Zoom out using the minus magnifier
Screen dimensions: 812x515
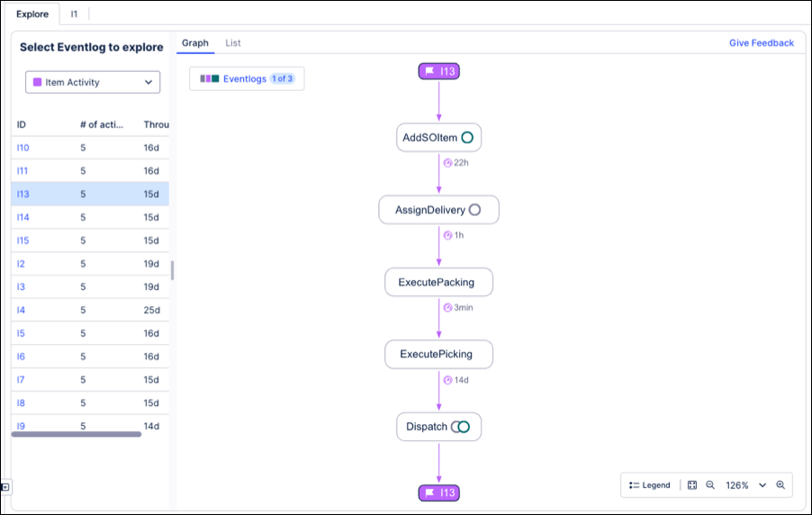pyautogui.click(x=710, y=485)
